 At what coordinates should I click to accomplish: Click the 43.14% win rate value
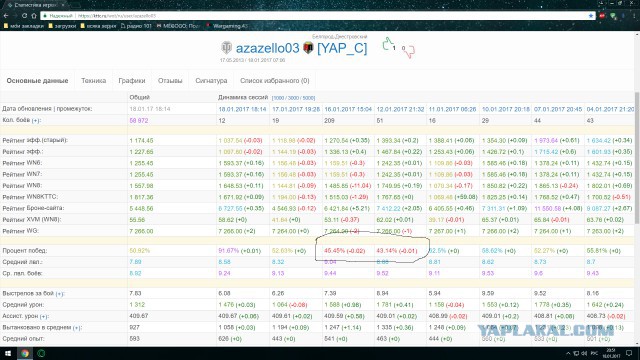pyautogui.click(x=387, y=251)
